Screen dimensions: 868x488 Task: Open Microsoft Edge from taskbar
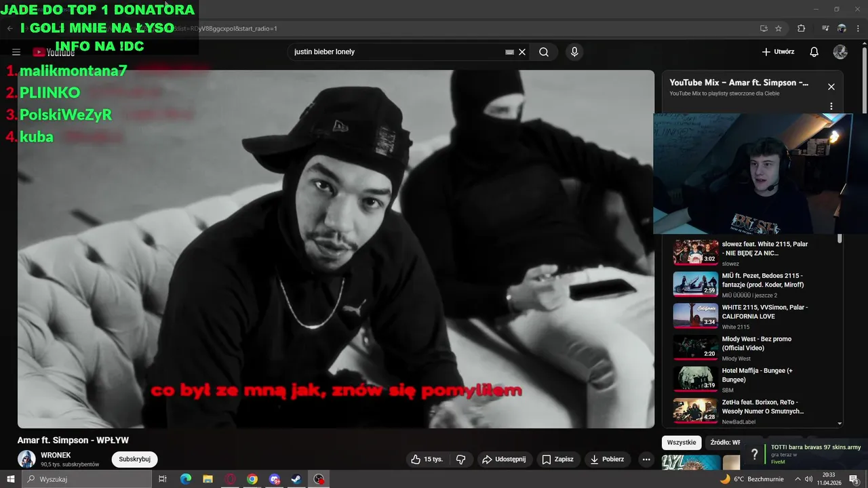(186, 479)
